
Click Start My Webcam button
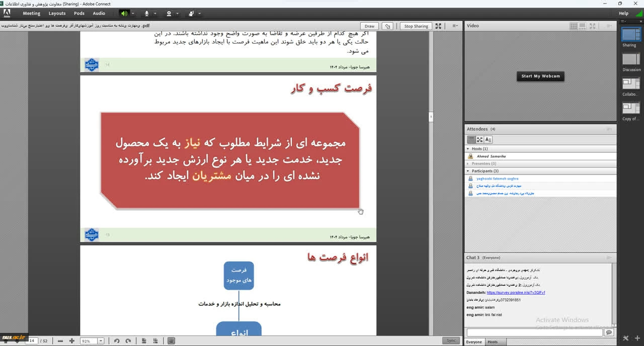tap(540, 76)
